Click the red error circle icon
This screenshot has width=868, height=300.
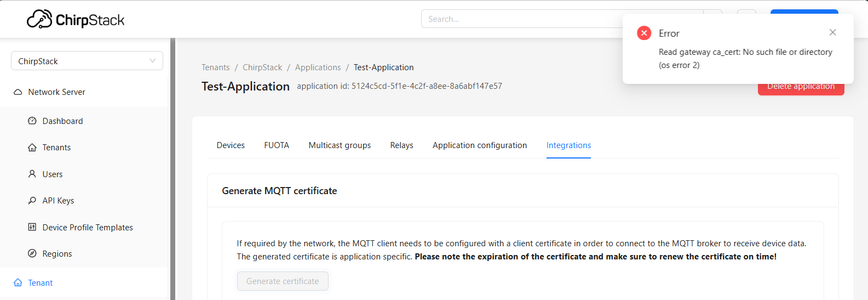coord(644,33)
